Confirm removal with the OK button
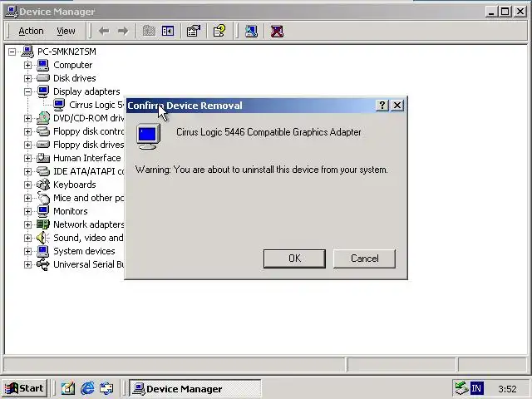This screenshot has width=532, height=399. [x=294, y=259]
